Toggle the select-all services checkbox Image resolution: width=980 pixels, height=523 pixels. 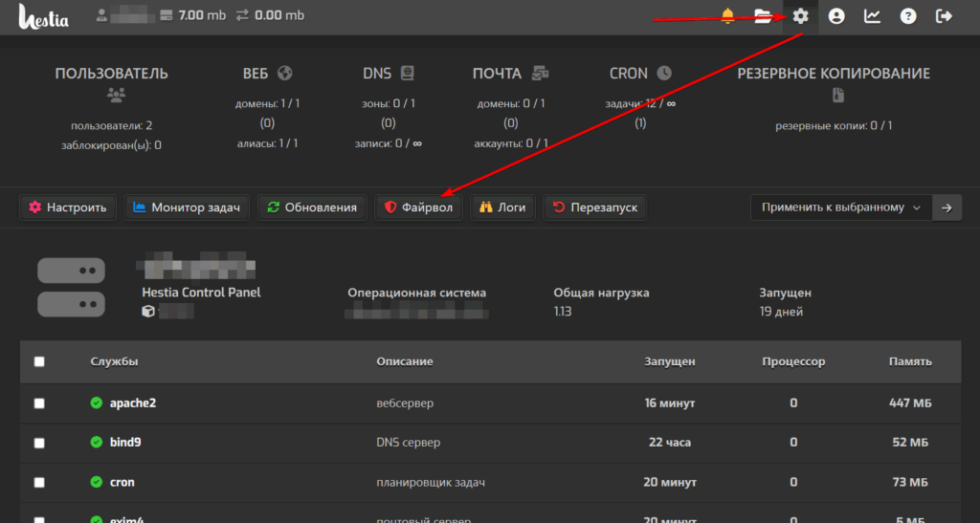(x=39, y=361)
